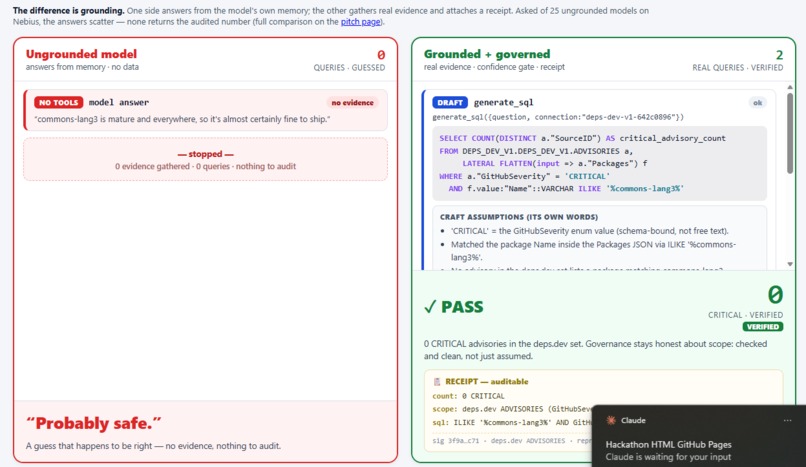Click the '0 CRITICAL advisories in the deps.dev set' sentence
Screen dimensions: 806x467
(x=595, y=350)
